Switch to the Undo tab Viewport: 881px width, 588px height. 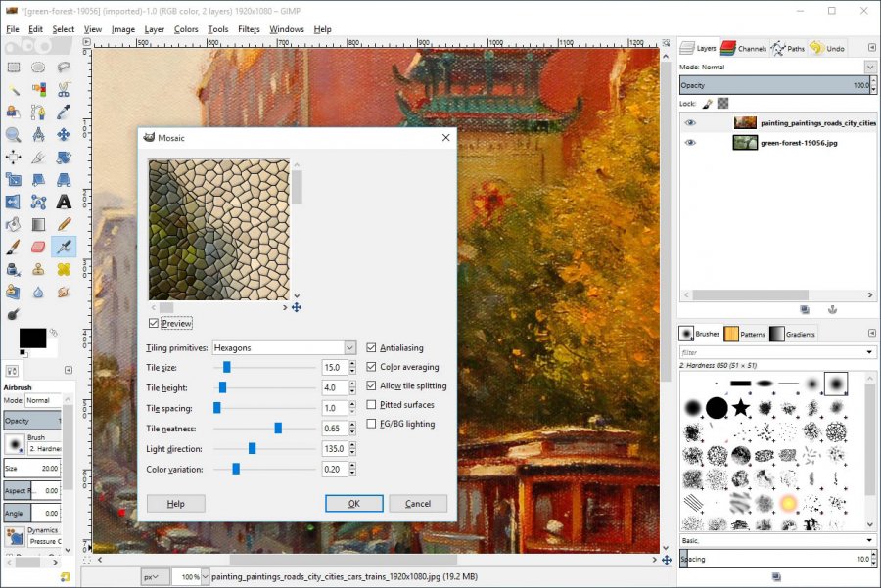point(827,49)
